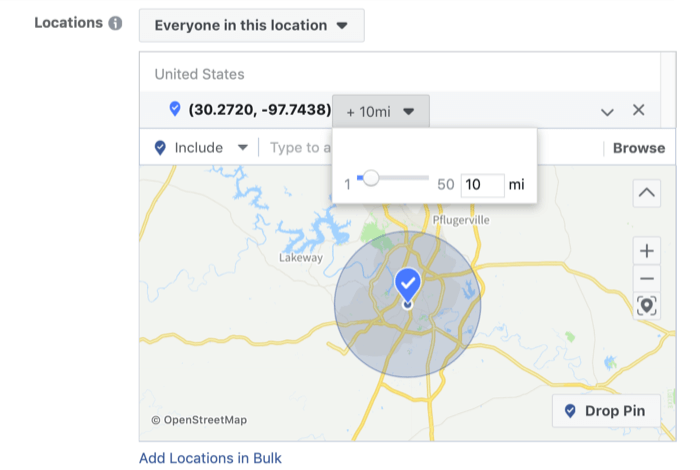The width and height of the screenshot is (700, 470).
Task: Click the Locations info icon
Action: [115, 23]
